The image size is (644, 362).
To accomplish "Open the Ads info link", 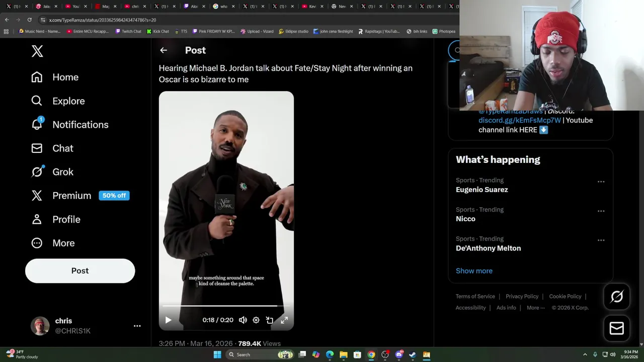I will click(x=506, y=308).
